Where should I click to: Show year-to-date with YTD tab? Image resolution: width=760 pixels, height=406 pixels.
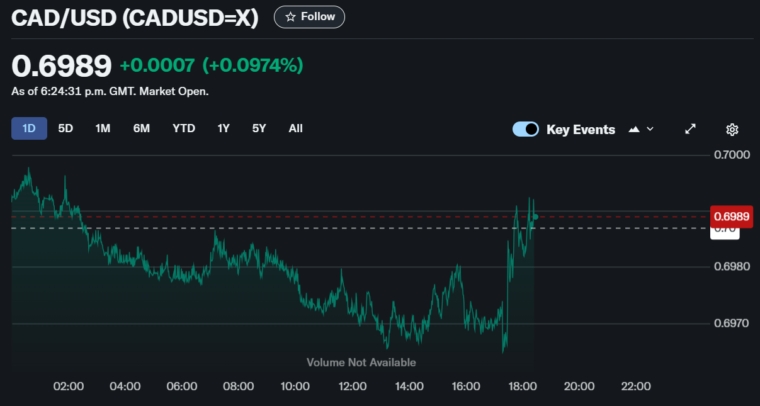pos(183,128)
